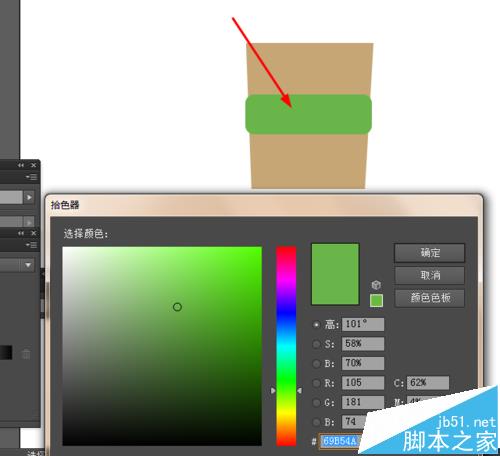
Task: Collapse the lower left panel with double arrows
Action: pyautogui.click(x=21, y=233)
